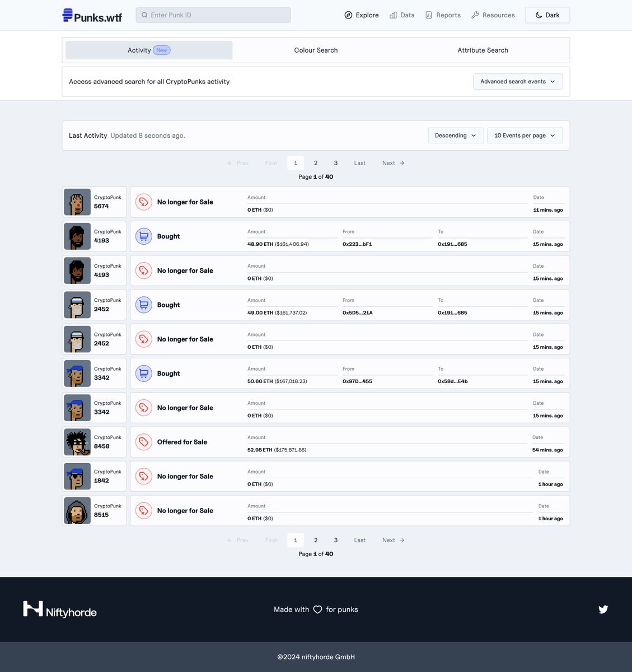The height and width of the screenshot is (672, 632).
Task: Click Last in top pagination
Action: point(360,163)
